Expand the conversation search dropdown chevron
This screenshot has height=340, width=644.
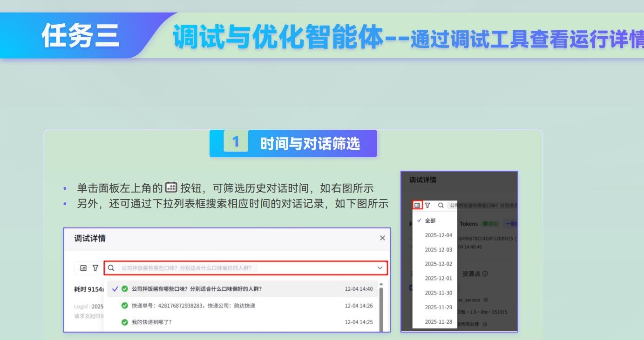pos(380,268)
